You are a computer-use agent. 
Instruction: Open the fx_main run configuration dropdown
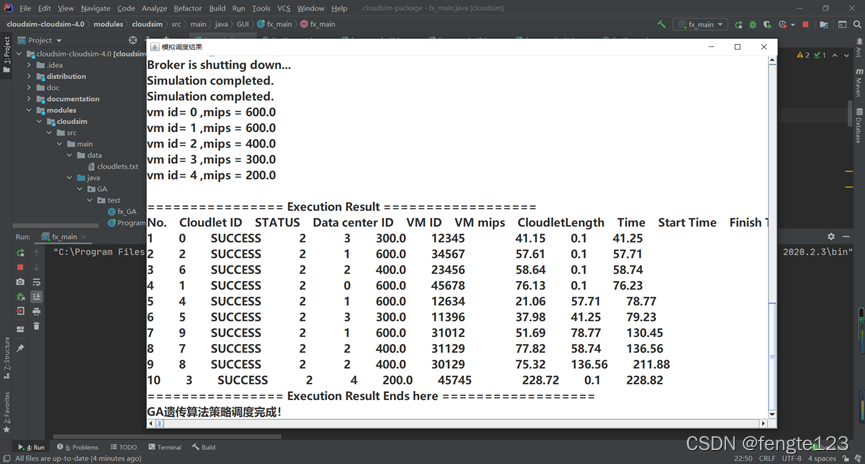[x=700, y=24]
